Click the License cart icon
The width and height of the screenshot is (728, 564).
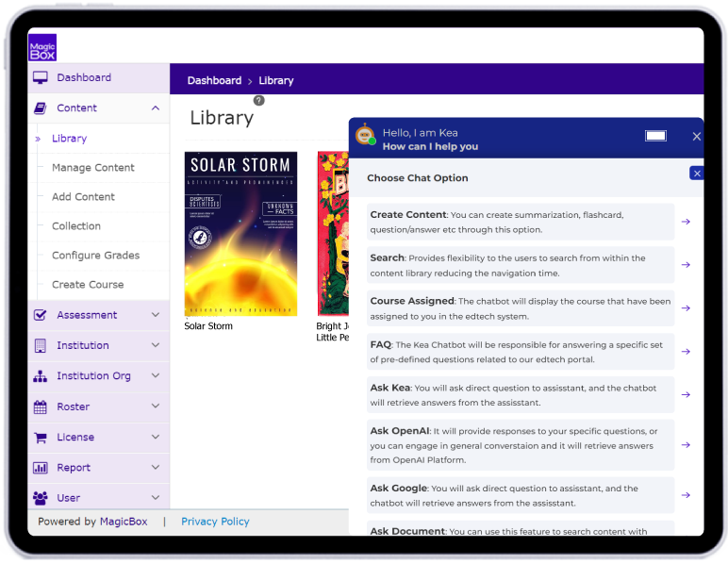41,438
